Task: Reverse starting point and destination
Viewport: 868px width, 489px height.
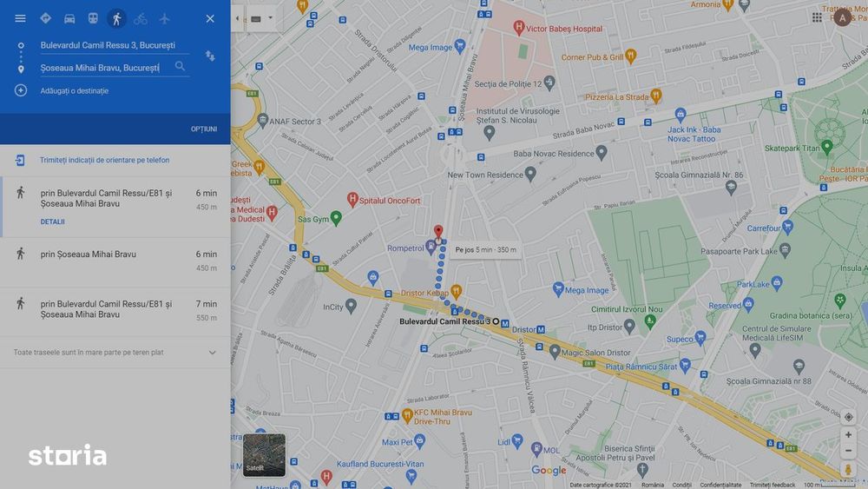Action: (210, 56)
